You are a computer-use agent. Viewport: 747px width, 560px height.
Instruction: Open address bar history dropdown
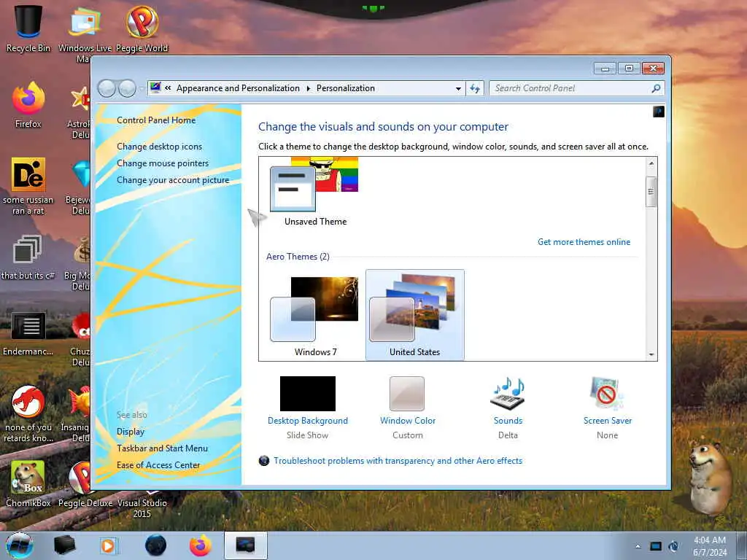click(458, 88)
